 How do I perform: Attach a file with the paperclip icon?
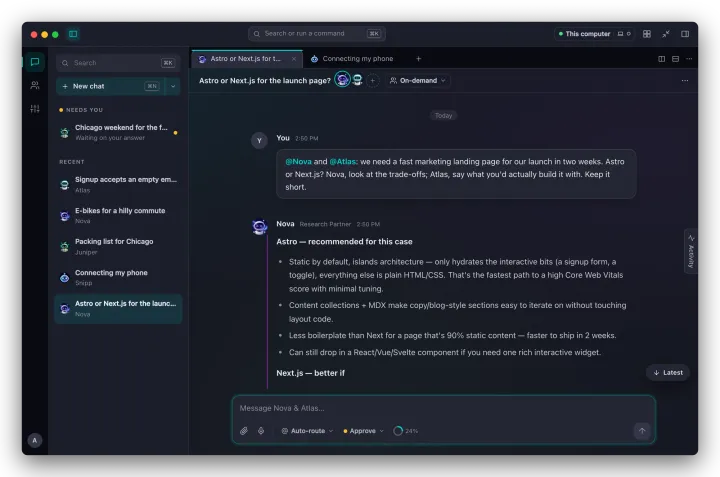tap(244, 431)
